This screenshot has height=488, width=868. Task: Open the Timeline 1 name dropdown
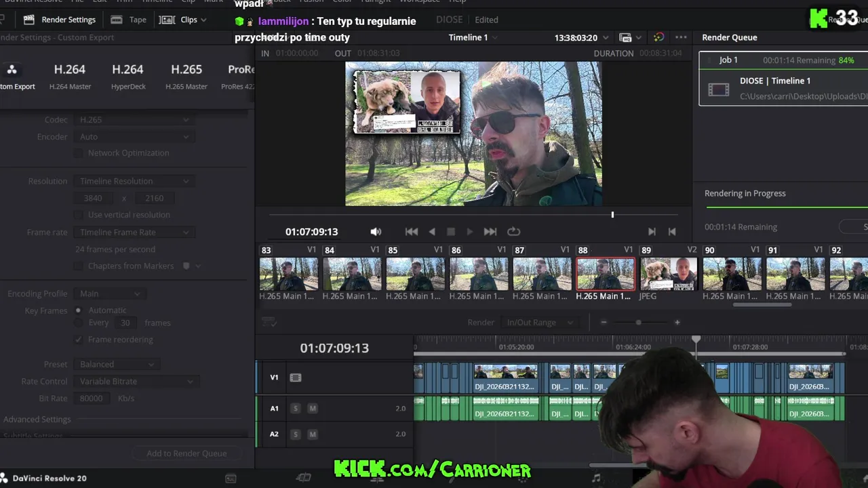(x=473, y=37)
